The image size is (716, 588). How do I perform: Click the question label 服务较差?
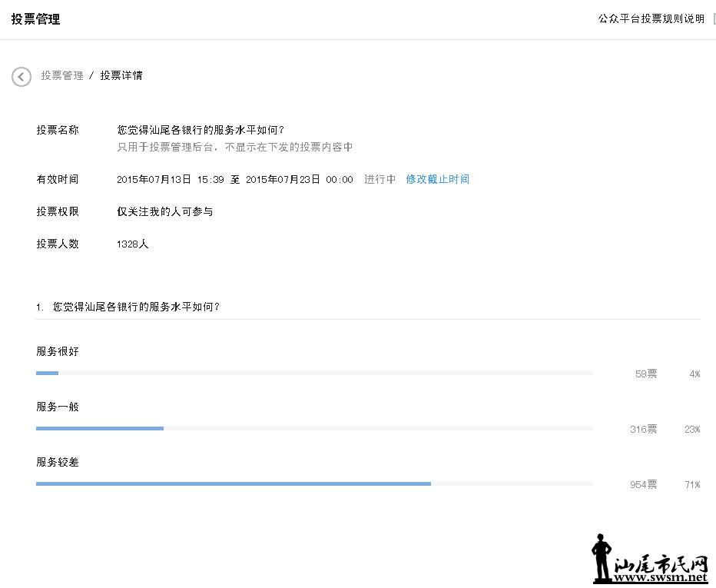pyautogui.click(x=58, y=462)
